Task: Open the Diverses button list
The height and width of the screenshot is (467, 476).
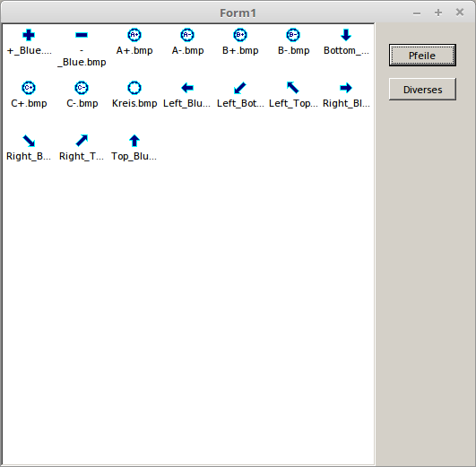Action: (x=422, y=90)
